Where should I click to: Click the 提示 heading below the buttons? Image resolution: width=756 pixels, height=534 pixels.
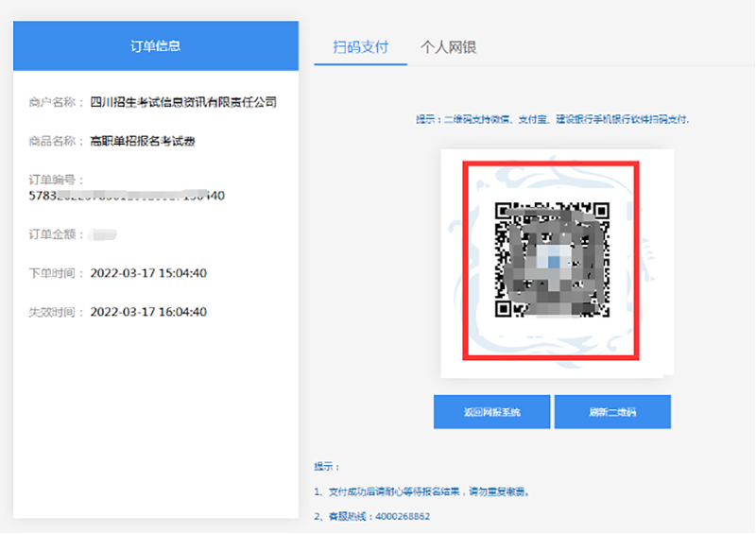[326, 467]
